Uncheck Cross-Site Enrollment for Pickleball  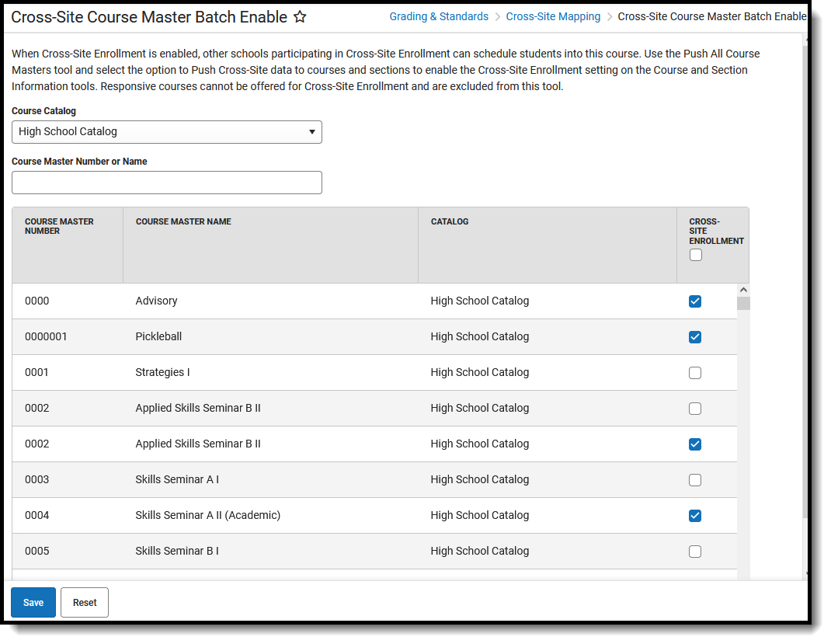[695, 337]
